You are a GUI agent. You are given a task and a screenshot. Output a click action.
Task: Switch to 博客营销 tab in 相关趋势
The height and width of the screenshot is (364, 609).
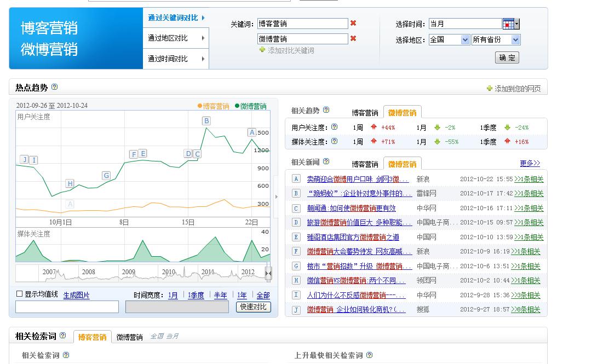point(365,113)
